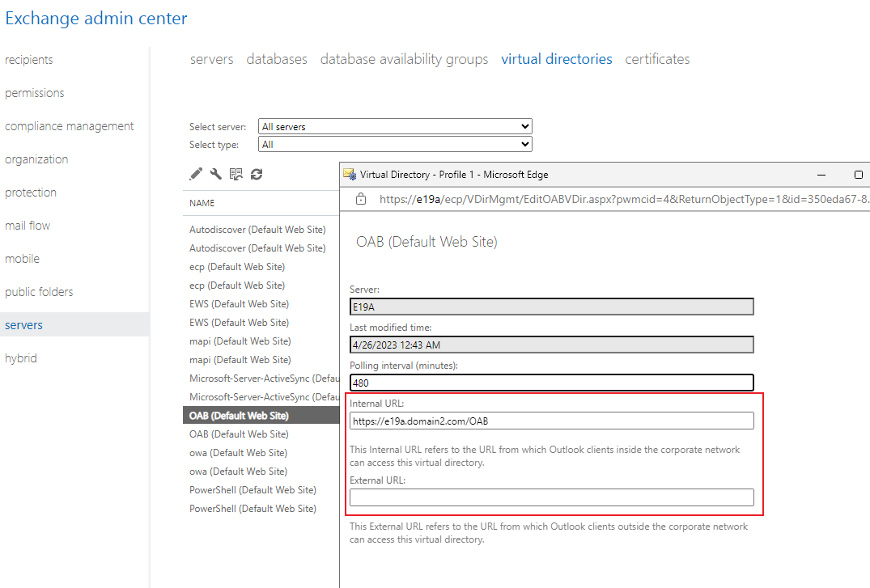Go to the mobile section
The height and width of the screenshot is (588, 870).
22,259
